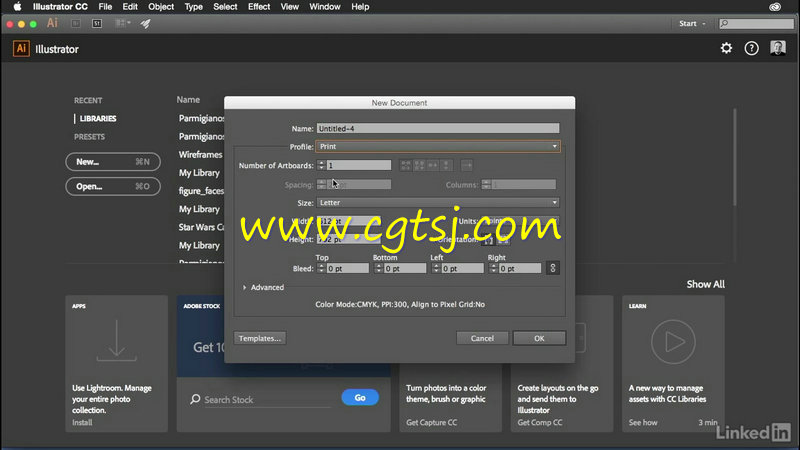The width and height of the screenshot is (800, 450).
Task: Select the Wireframes library row
Action: (201, 155)
